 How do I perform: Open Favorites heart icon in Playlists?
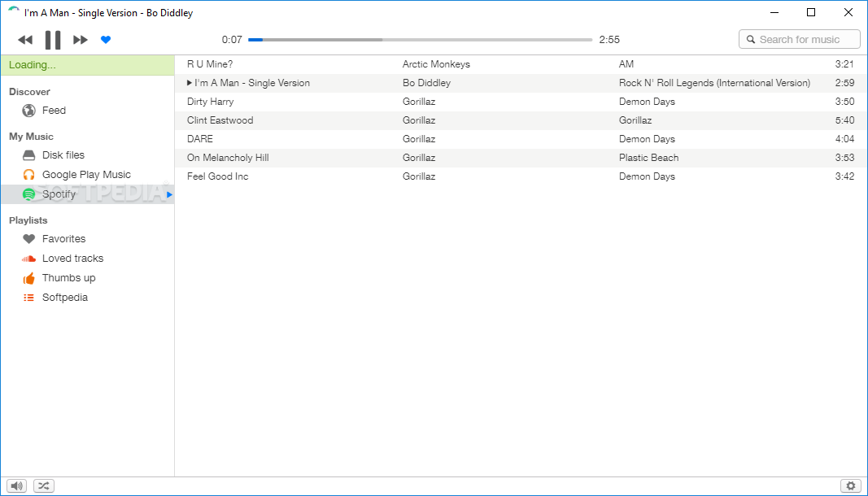click(28, 239)
